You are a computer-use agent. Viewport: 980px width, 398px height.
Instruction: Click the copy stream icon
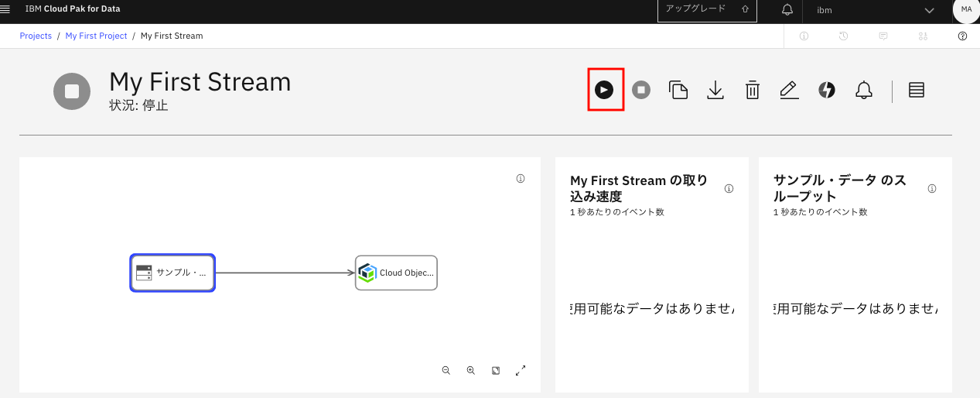click(678, 90)
